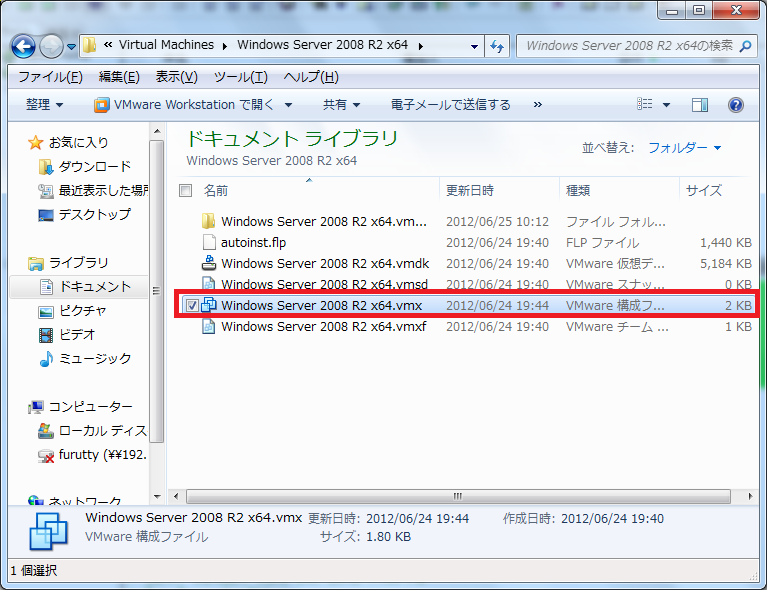Open 最近表示した場所 in favorites
Image resolution: width=767 pixels, height=590 pixels.
click(92, 191)
